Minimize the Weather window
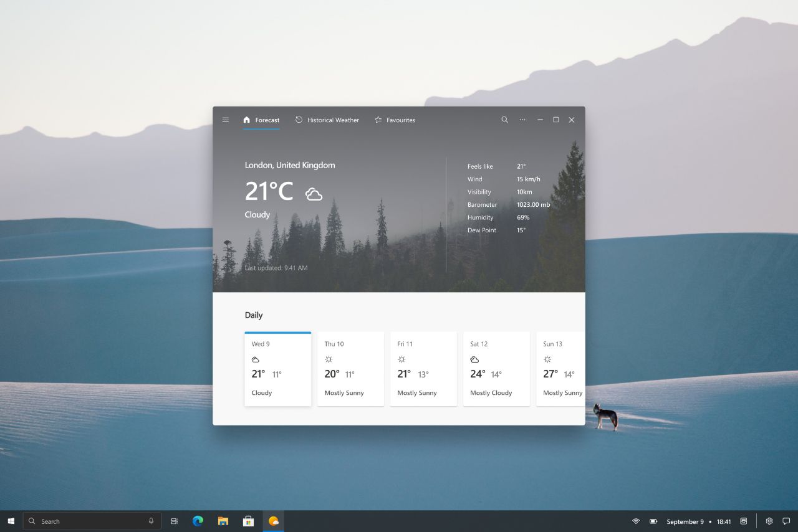The image size is (798, 532). click(540, 120)
